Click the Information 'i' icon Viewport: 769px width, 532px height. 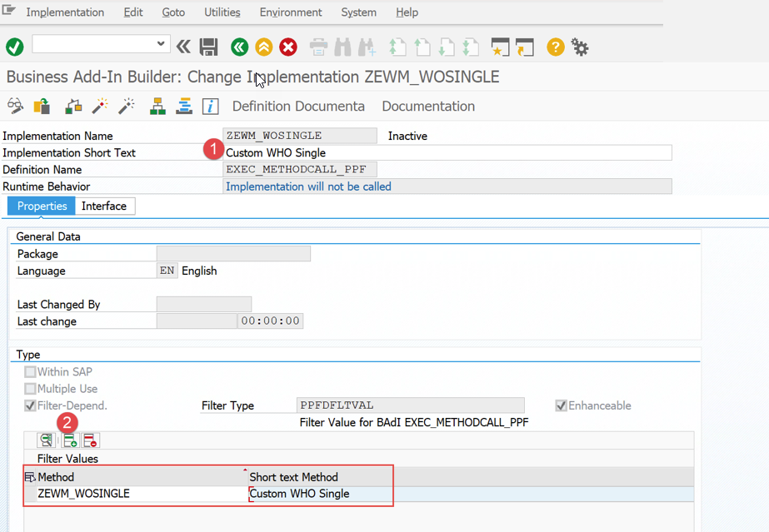tap(211, 107)
